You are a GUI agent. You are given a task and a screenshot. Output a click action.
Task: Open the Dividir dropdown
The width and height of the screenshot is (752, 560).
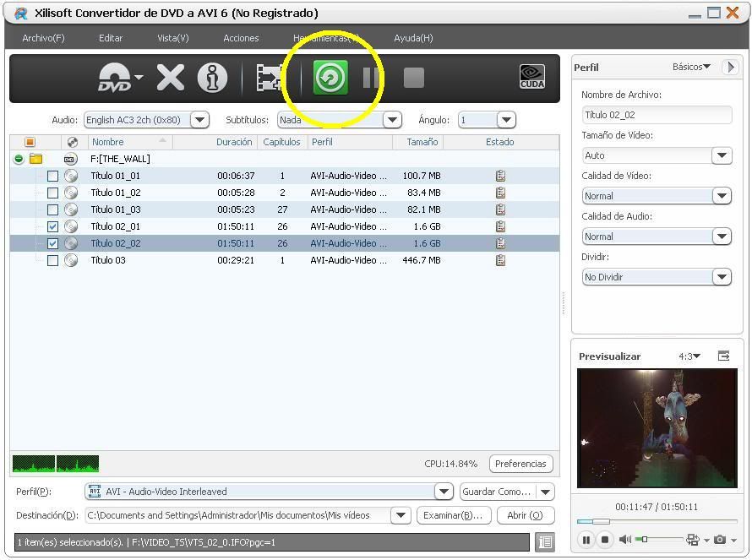721,277
